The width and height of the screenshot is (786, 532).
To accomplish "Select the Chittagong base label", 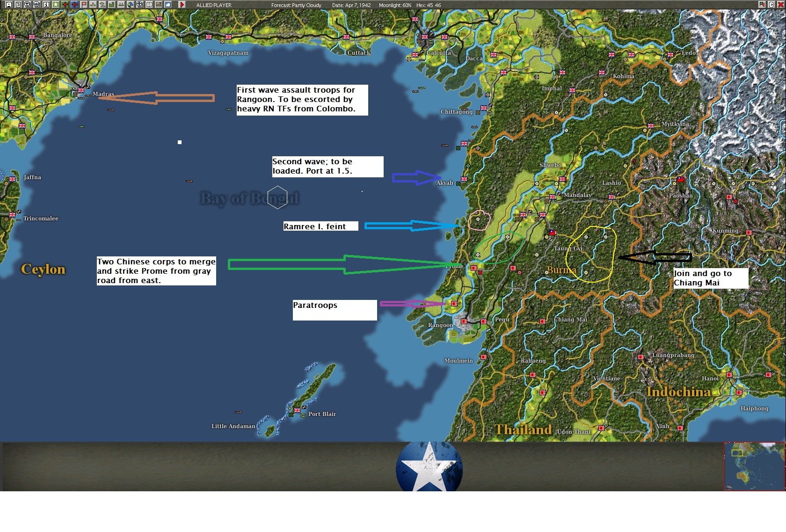I will 457,112.
